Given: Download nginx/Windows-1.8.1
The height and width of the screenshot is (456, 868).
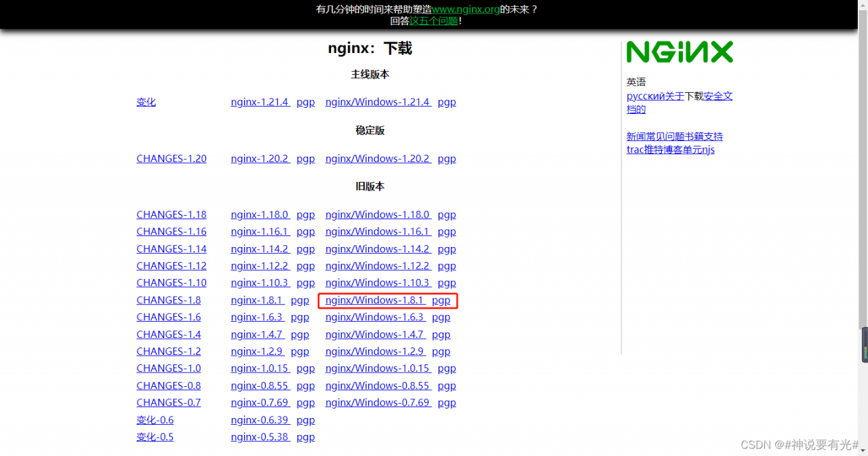Looking at the screenshot, I should tap(376, 300).
